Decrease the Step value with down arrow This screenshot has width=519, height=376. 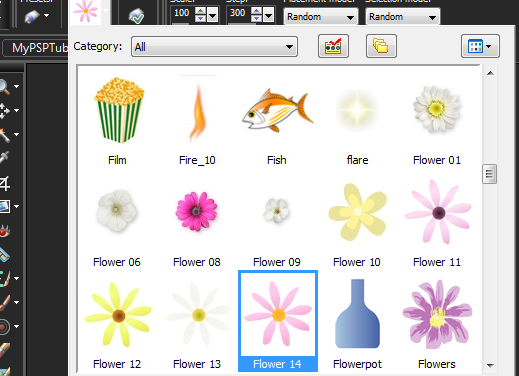[256, 18]
